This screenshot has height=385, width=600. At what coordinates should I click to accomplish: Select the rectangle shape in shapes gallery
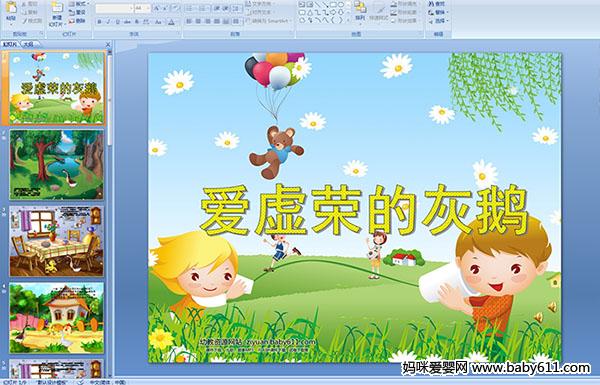tap(334, 4)
